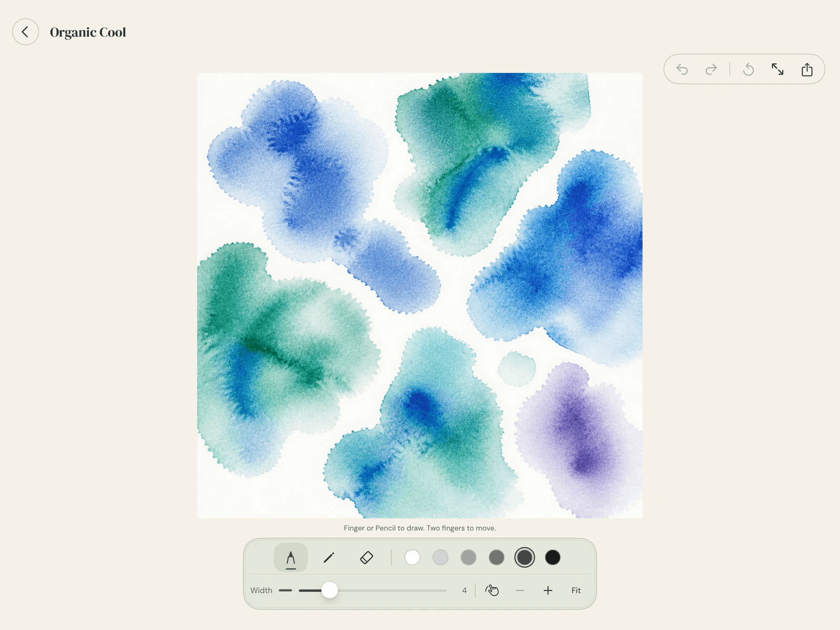This screenshot has width=840, height=630.
Task: Pick the white color swatch
Action: (x=412, y=558)
